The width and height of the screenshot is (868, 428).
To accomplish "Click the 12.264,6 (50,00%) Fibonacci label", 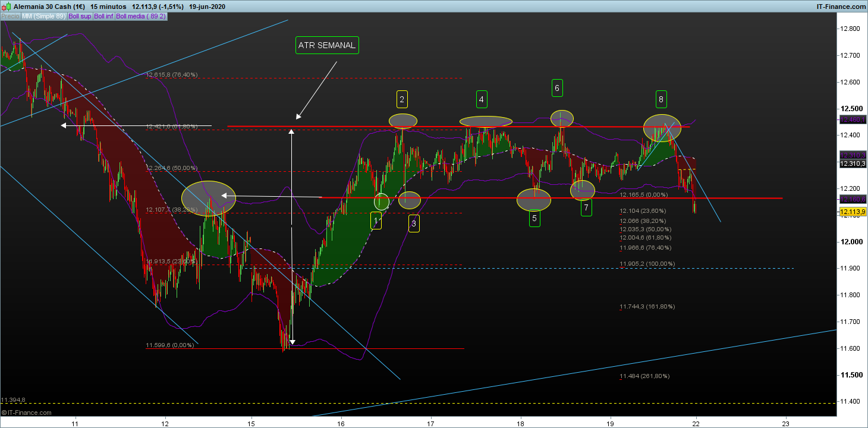I will pyautogui.click(x=171, y=168).
